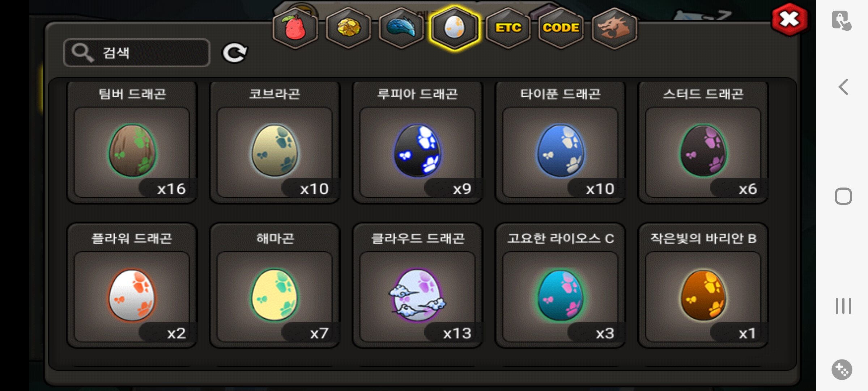Click the 검색 search input field
The width and height of the screenshot is (868, 391).
(x=137, y=53)
